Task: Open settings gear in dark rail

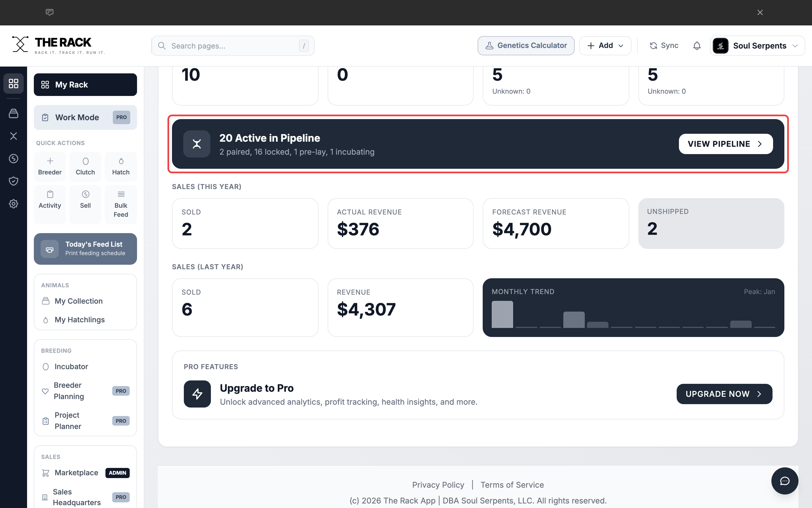Action: (14, 203)
